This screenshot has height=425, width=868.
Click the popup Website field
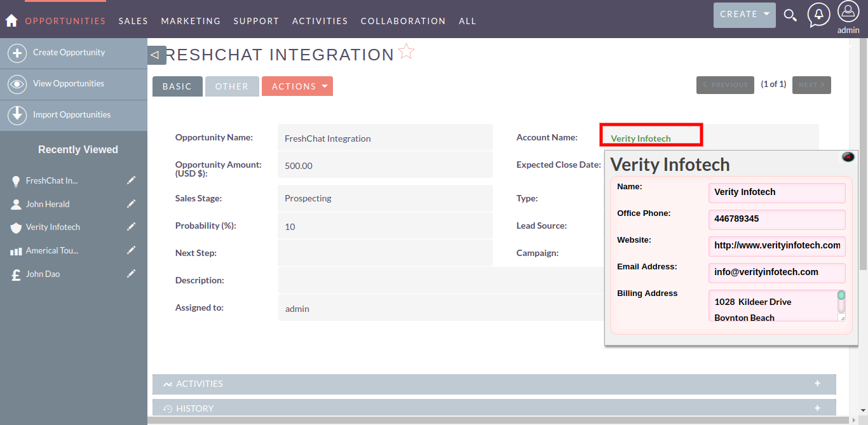click(x=776, y=246)
